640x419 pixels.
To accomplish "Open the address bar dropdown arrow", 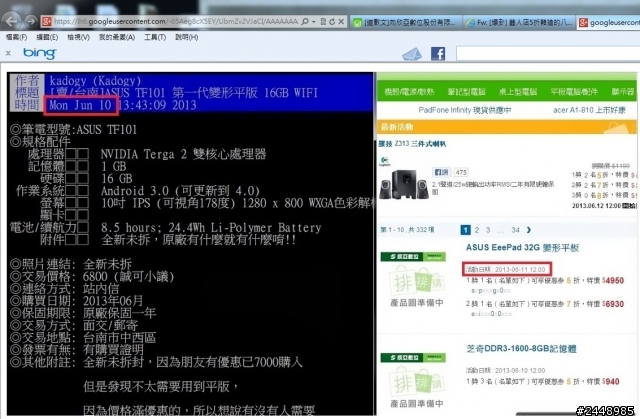I will pyautogui.click(x=313, y=22).
